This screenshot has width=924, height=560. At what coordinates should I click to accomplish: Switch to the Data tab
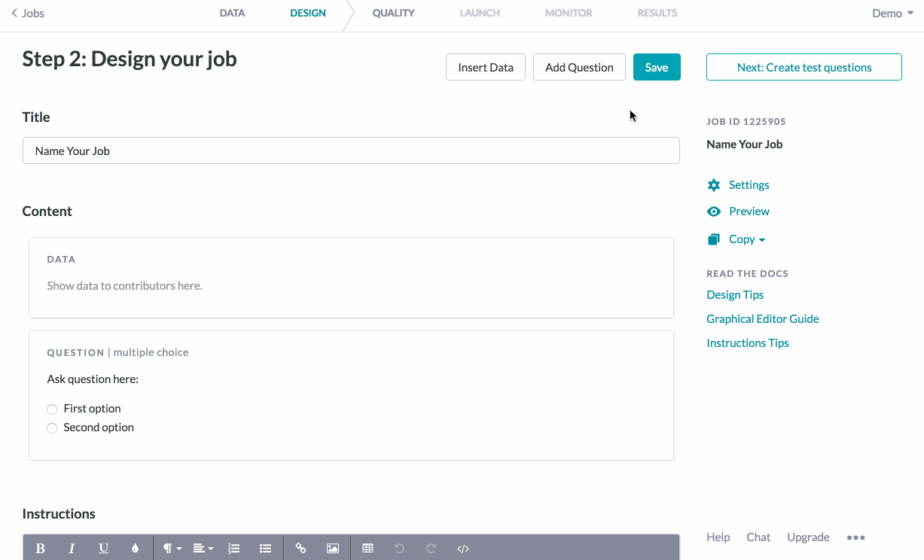(232, 13)
